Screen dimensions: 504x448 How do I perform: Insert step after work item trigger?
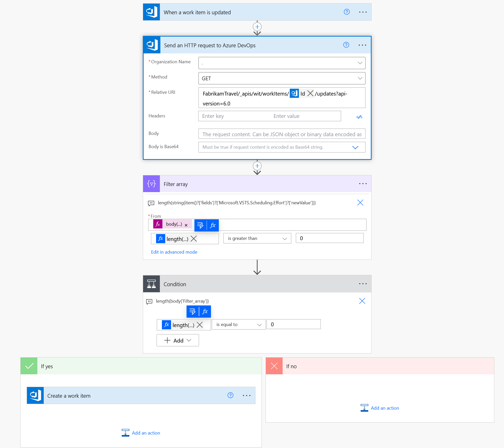257,27
